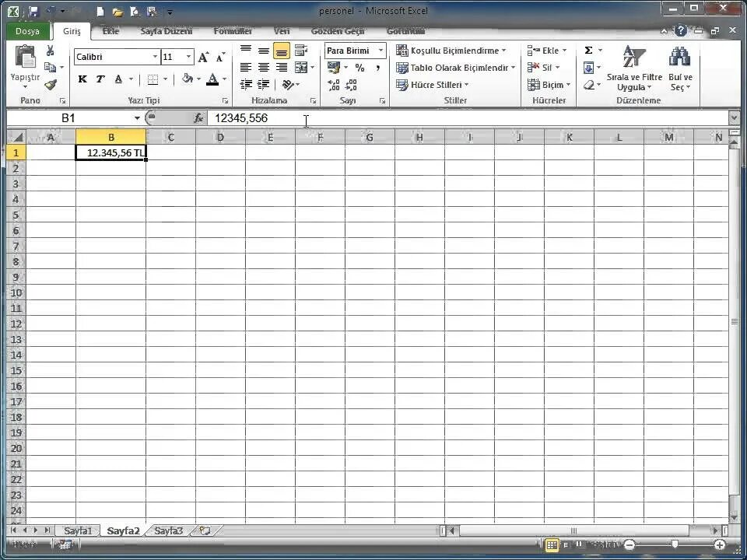Switch to sheet Sayfa1
The width and height of the screenshot is (747, 560).
coord(78,530)
